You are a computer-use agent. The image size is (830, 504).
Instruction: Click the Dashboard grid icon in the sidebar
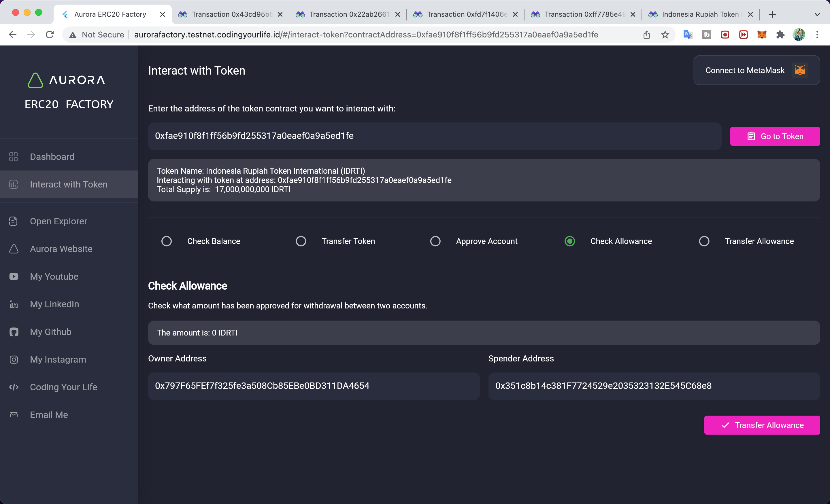[x=14, y=157]
